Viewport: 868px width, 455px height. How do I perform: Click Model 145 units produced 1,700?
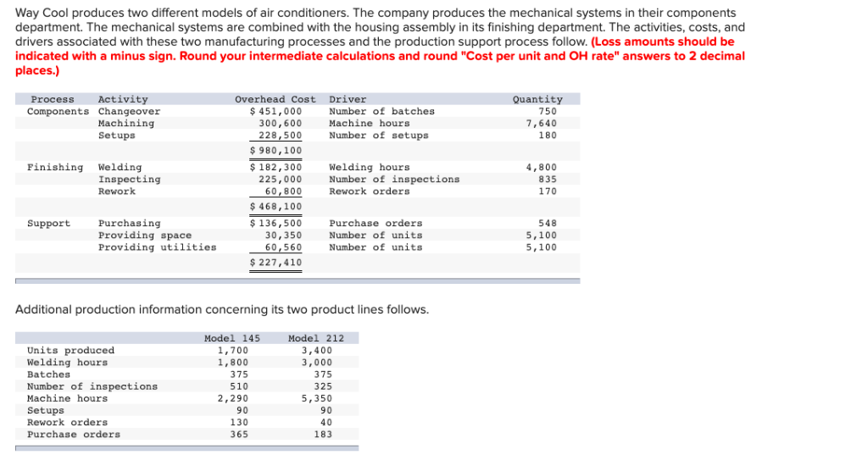tap(233, 351)
